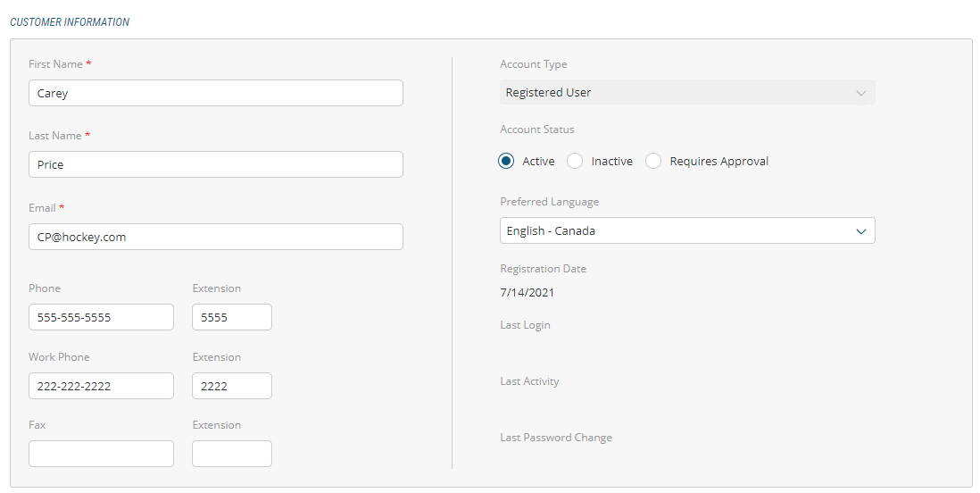The width and height of the screenshot is (980, 493).
Task: Click the empty Fax field
Action: [x=101, y=454]
